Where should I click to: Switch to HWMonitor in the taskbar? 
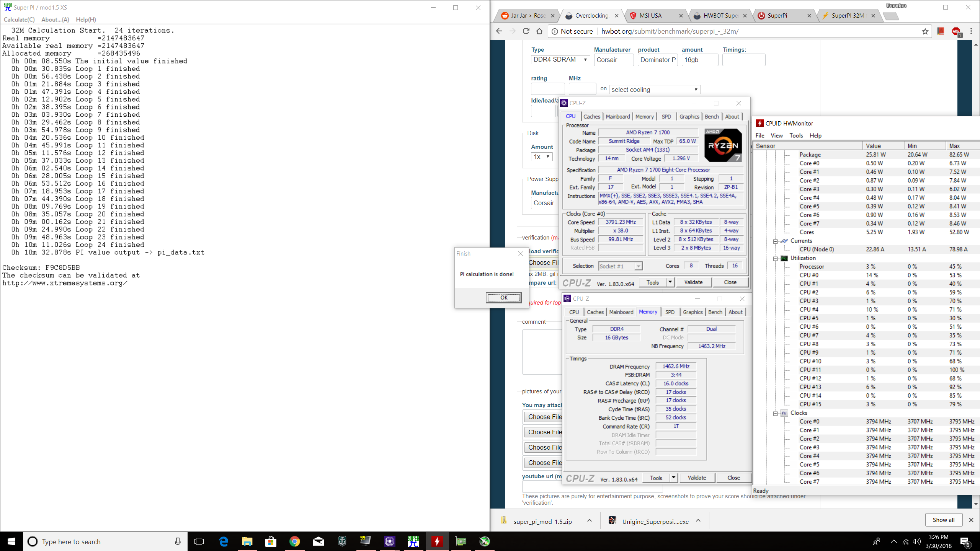tap(437, 541)
